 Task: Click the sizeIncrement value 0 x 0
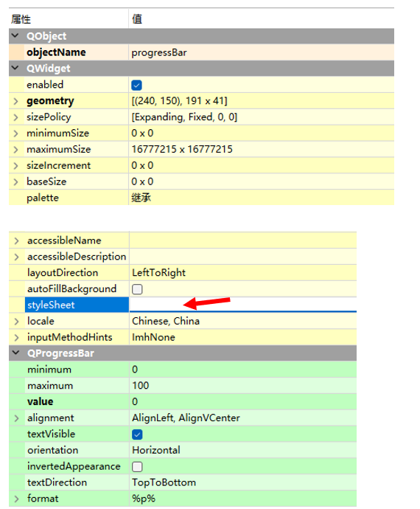(x=142, y=165)
